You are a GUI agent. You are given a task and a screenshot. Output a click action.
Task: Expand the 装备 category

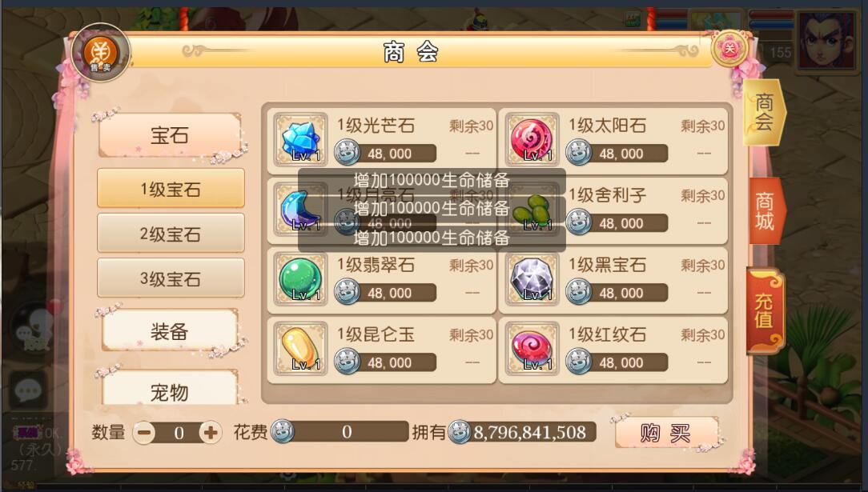(x=170, y=331)
